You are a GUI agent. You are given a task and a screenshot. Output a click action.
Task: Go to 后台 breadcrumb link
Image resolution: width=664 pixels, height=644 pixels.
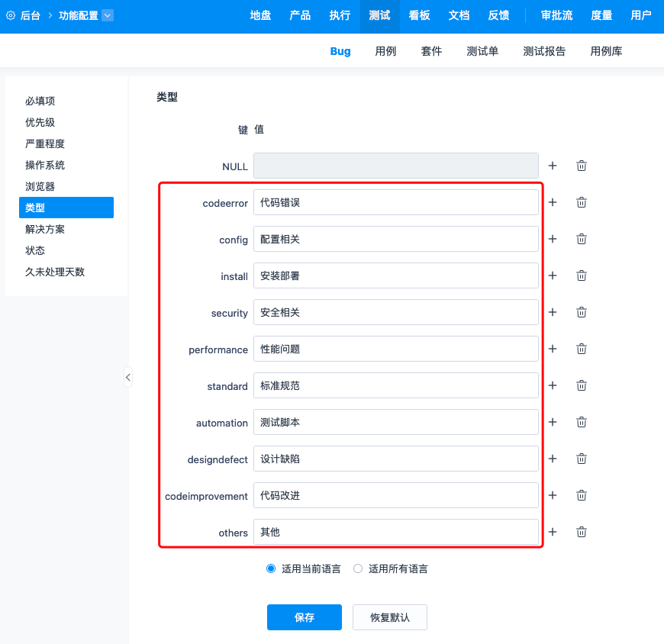31,16
